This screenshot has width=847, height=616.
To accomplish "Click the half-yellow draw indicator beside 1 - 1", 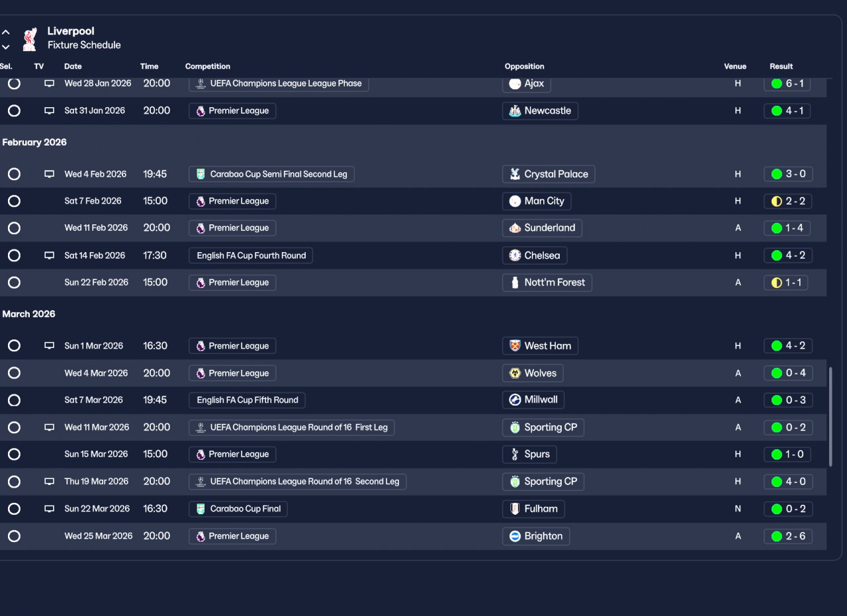I will 777,283.
